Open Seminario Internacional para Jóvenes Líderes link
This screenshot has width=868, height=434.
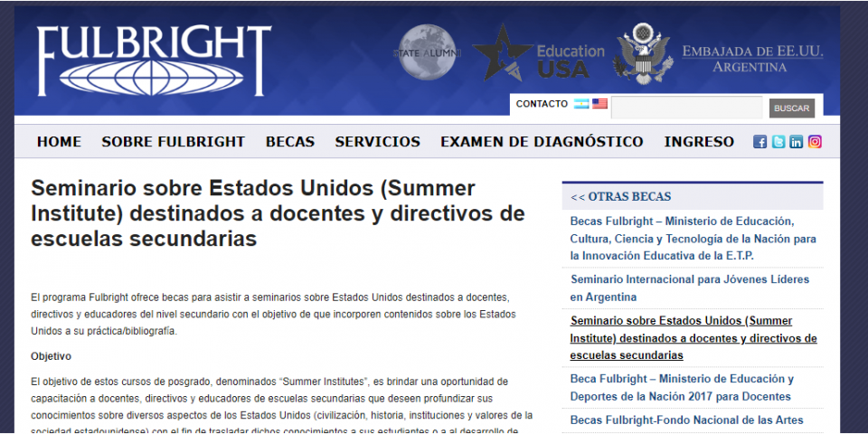(x=690, y=288)
